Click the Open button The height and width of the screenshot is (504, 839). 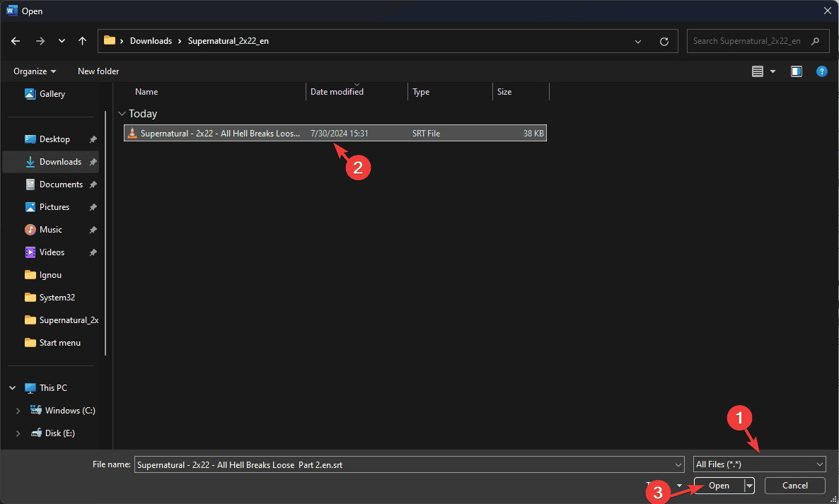click(x=719, y=486)
